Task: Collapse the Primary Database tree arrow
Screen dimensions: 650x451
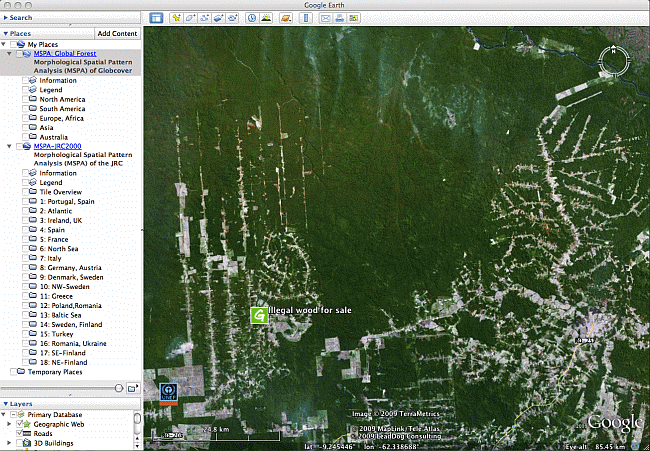Action: click(x=4, y=415)
